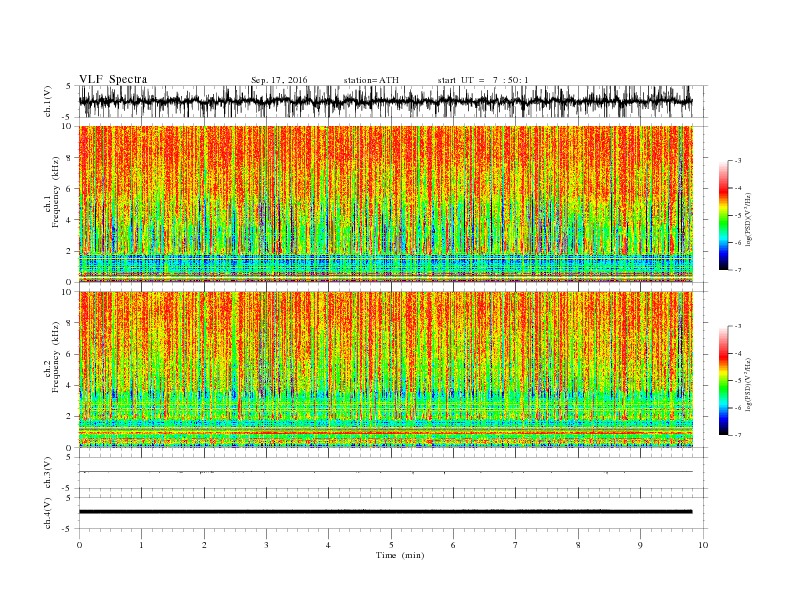Click the ch.2 frequency axis "6" tick label
Viewport: 792px width, 612px height.
coord(69,354)
